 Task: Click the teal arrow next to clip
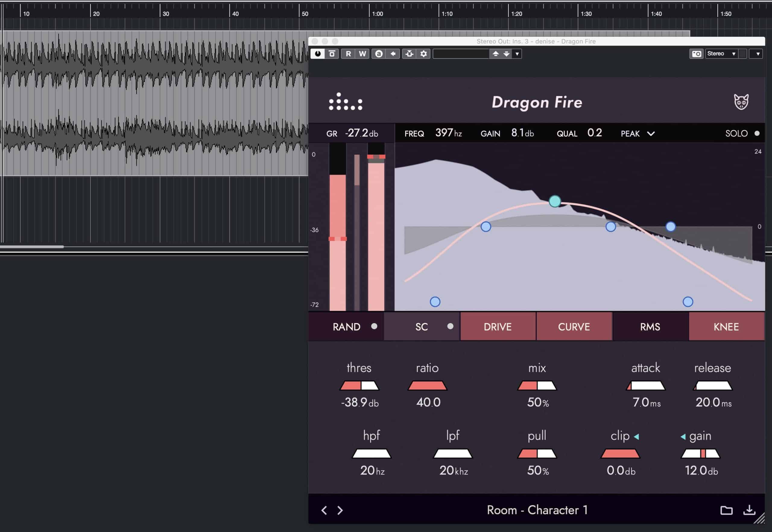tap(636, 436)
